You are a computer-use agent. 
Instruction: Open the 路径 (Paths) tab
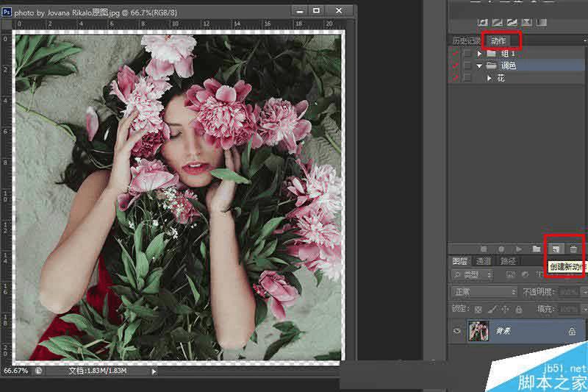(x=507, y=261)
